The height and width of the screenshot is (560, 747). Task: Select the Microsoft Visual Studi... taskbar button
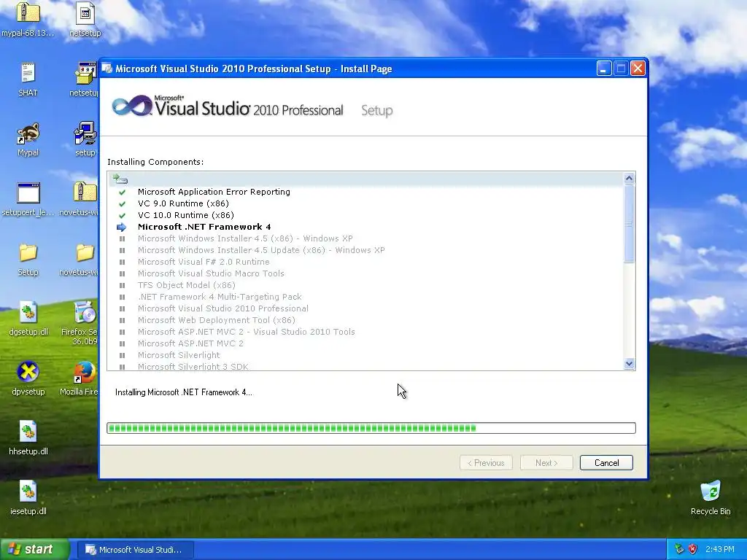point(136,550)
